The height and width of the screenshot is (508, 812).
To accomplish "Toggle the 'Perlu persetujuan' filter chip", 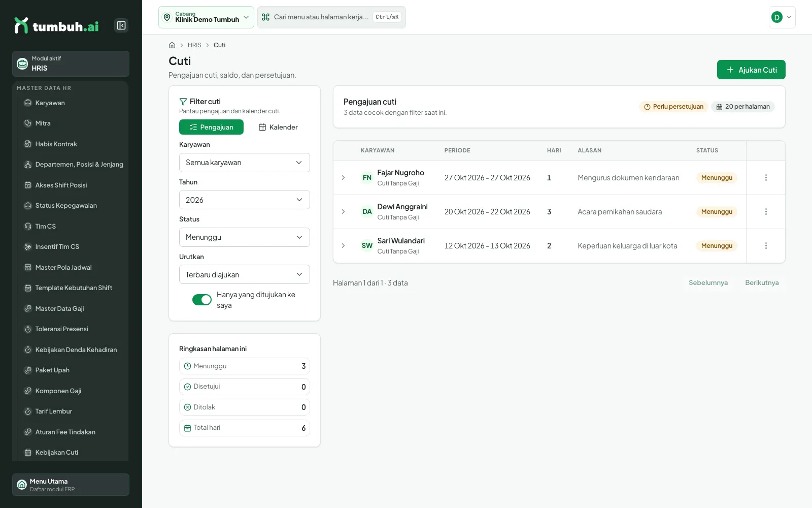I will [673, 107].
